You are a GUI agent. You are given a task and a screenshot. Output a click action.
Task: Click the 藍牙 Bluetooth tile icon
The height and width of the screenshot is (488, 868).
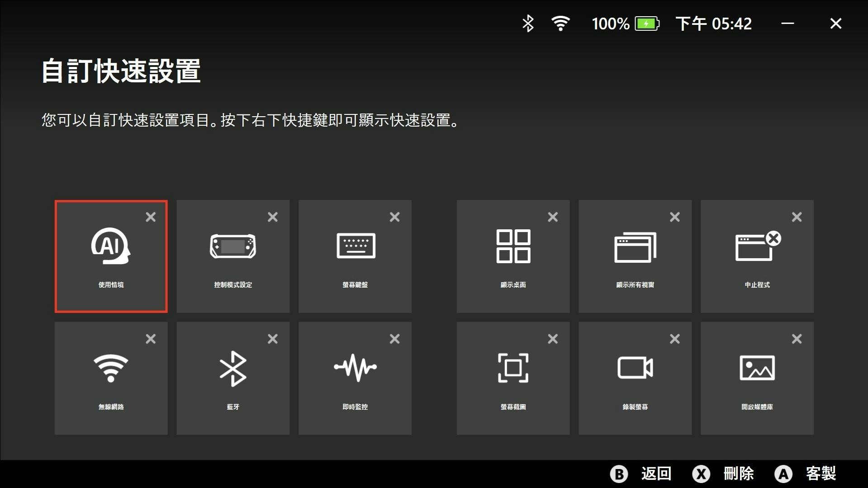click(x=233, y=368)
